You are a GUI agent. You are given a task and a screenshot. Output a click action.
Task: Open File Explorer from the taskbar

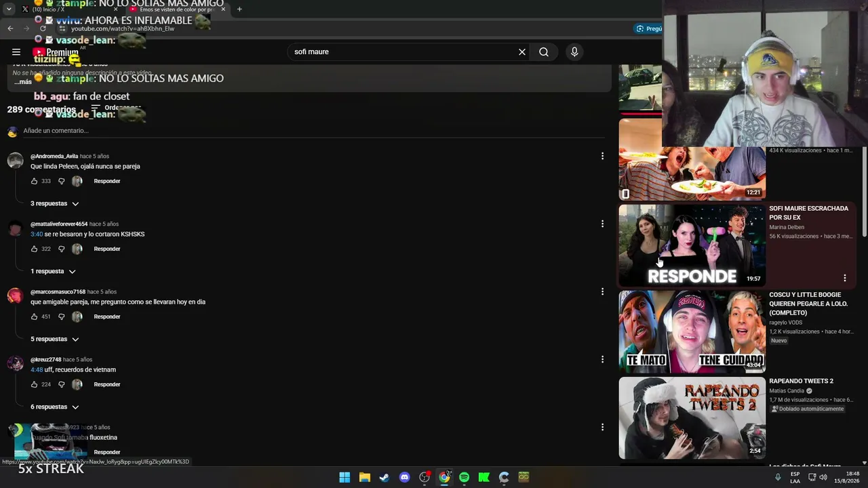pyautogui.click(x=364, y=477)
